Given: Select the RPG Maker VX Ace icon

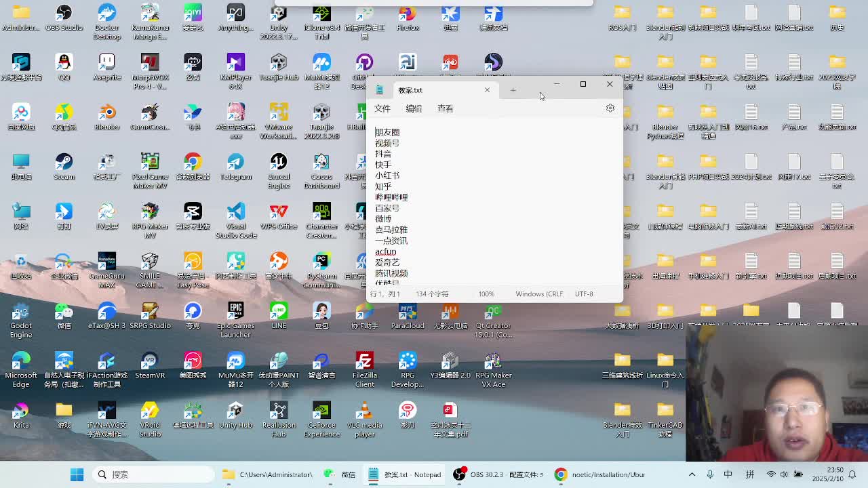Looking at the screenshot, I should tap(493, 369).
